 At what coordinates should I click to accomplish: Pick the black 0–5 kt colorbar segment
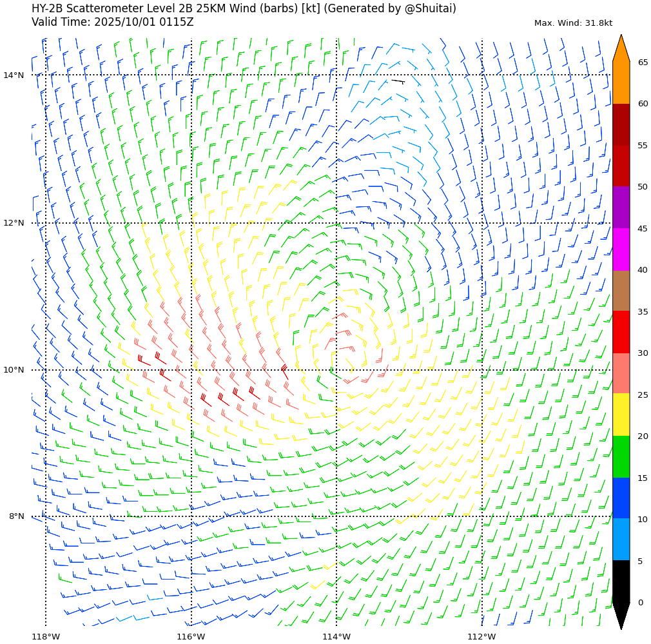pos(621,581)
